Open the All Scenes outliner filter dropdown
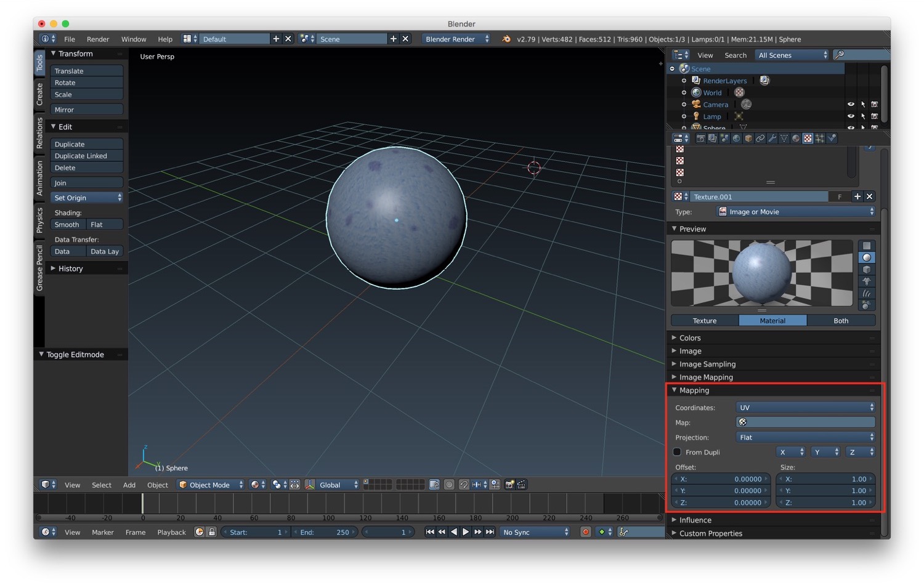924x585 pixels. [792, 55]
